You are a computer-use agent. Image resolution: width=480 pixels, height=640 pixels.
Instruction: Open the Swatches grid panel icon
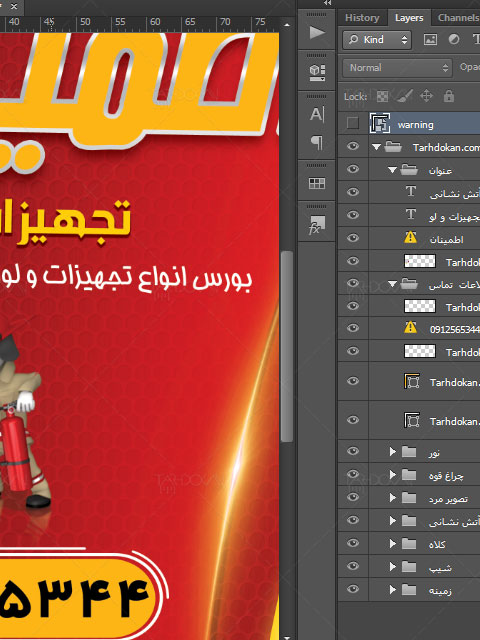point(317,183)
